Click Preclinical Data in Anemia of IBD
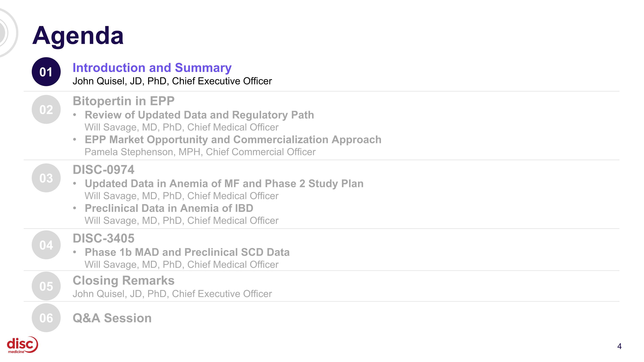This screenshot has height=362, width=644. pos(169,208)
